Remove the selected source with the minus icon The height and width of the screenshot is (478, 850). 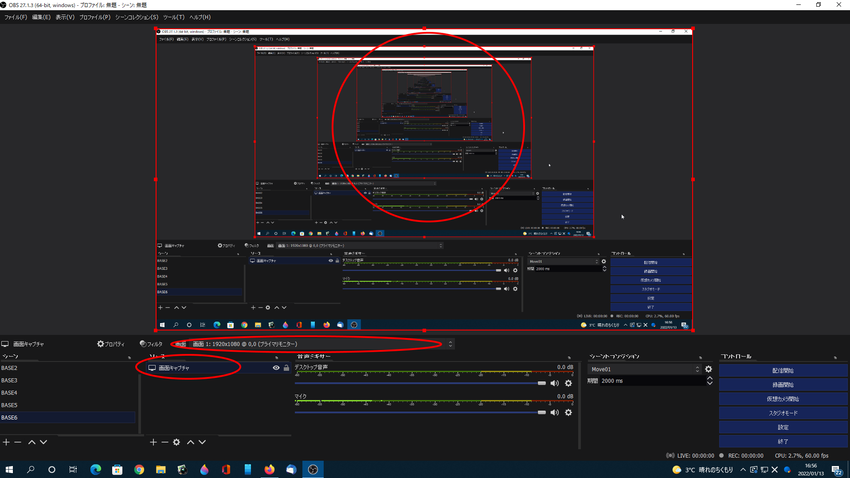pos(165,442)
